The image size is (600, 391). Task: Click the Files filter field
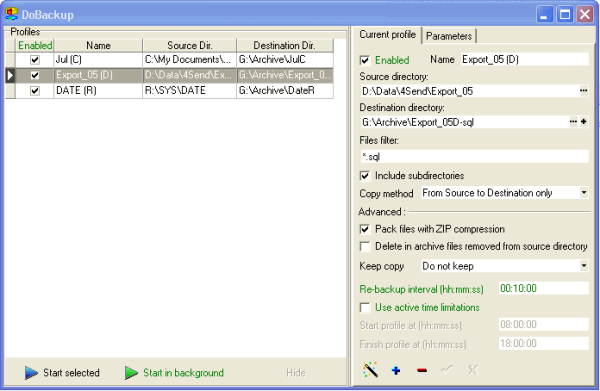point(474,156)
